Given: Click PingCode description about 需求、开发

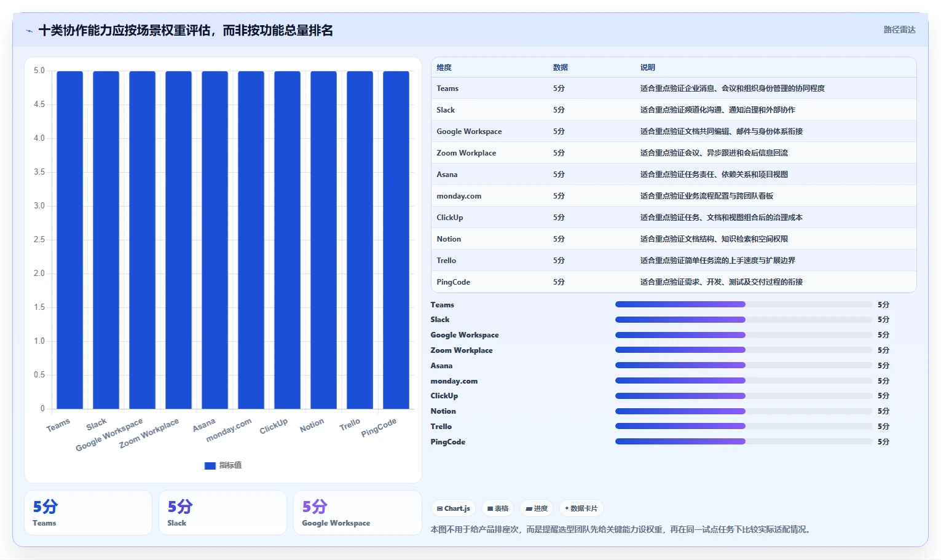Looking at the screenshot, I should [721, 282].
